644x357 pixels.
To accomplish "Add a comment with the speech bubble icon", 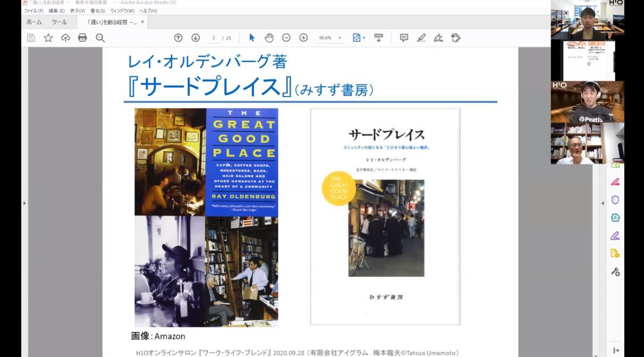I will point(404,38).
